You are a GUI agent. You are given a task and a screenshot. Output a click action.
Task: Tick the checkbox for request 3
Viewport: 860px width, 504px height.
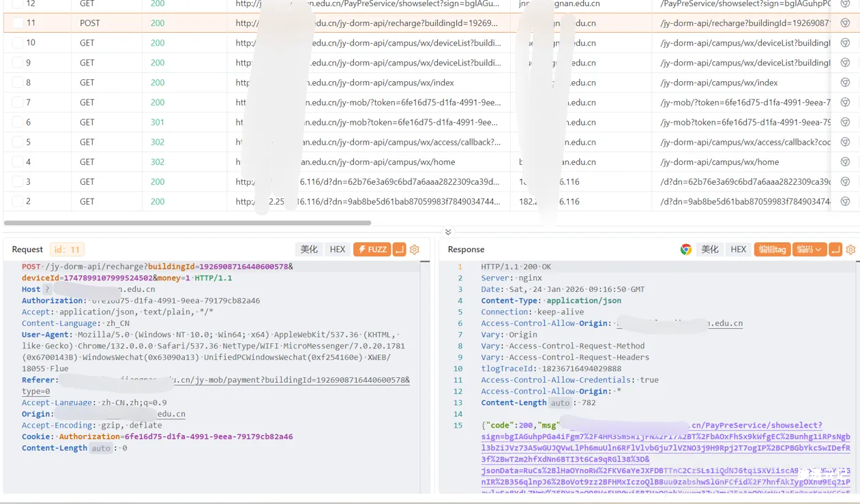[x=18, y=181]
